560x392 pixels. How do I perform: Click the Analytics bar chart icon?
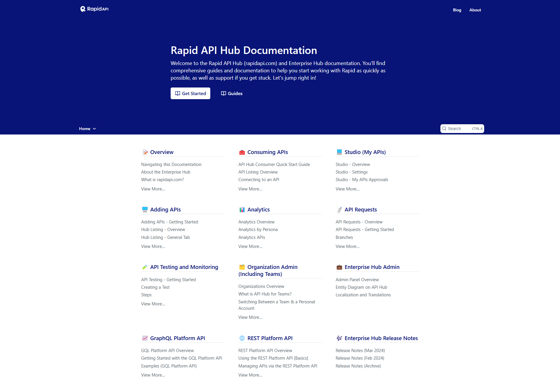(x=242, y=209)
